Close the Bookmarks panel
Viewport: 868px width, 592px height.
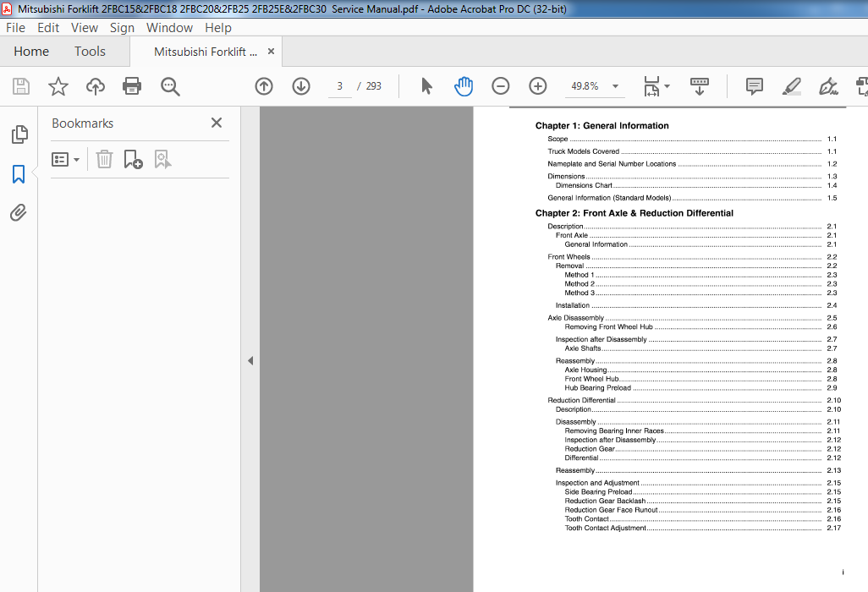pos(217,123)
